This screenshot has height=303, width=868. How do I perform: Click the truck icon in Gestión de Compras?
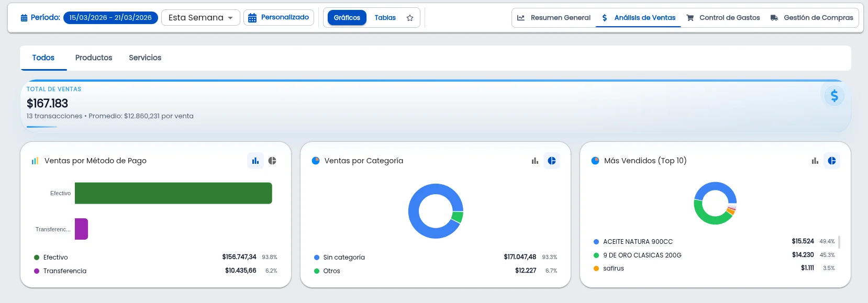(774, 18)
